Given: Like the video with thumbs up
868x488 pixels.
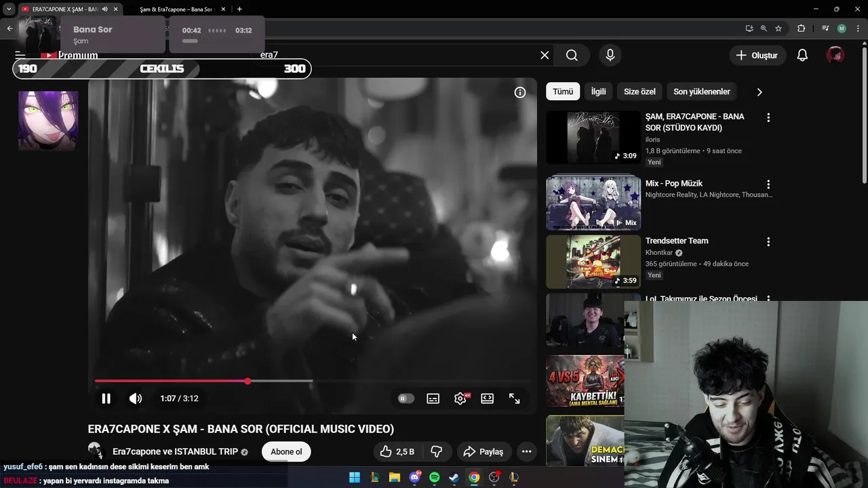Looking at the screenshot, I should click(x=397, y=451).
